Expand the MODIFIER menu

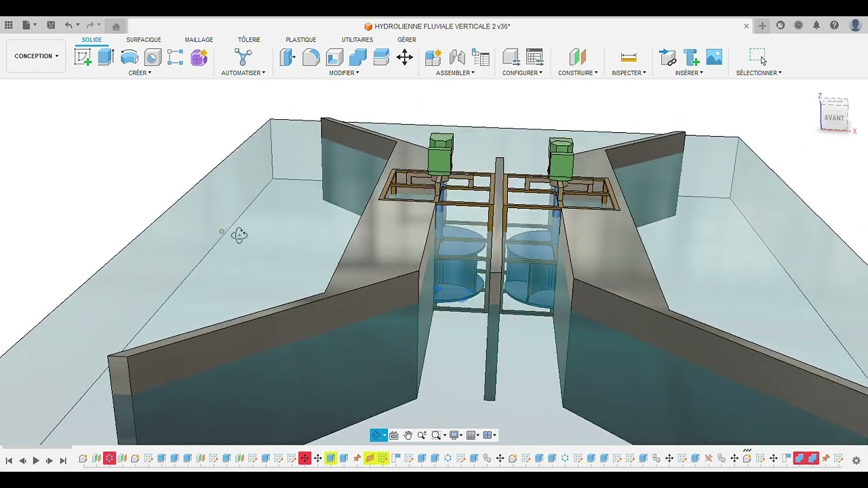[x=344, y=73]
